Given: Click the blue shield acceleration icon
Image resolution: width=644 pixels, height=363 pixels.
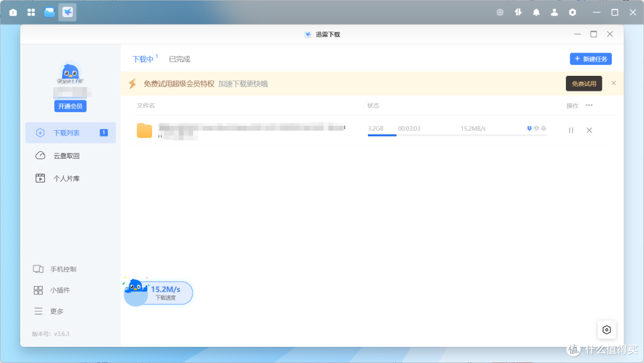Looking at the screenshot, I should point(529,128).
